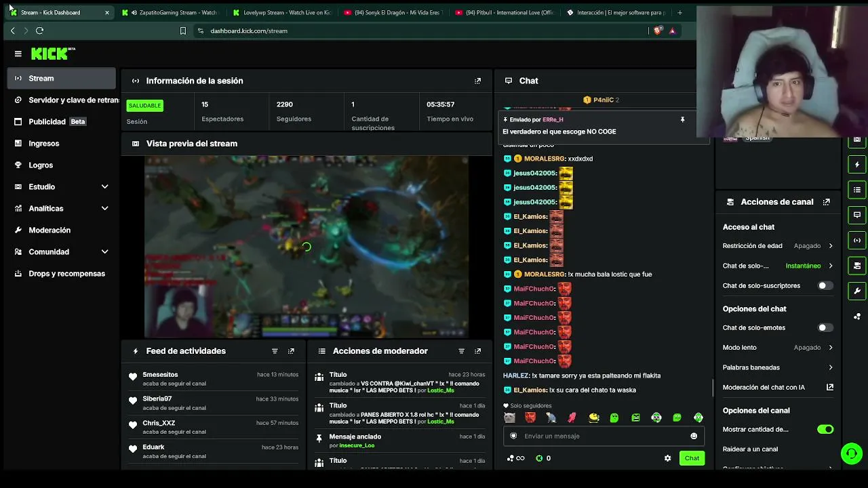
Task: Toggle Chat de solo-emotes switch
Action: click(x=825, y=328)
